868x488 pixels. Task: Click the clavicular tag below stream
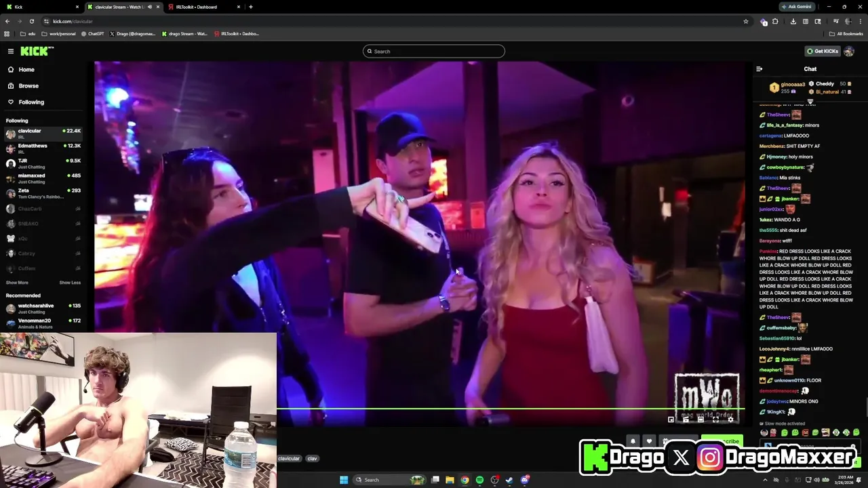(x=289, y=458)
